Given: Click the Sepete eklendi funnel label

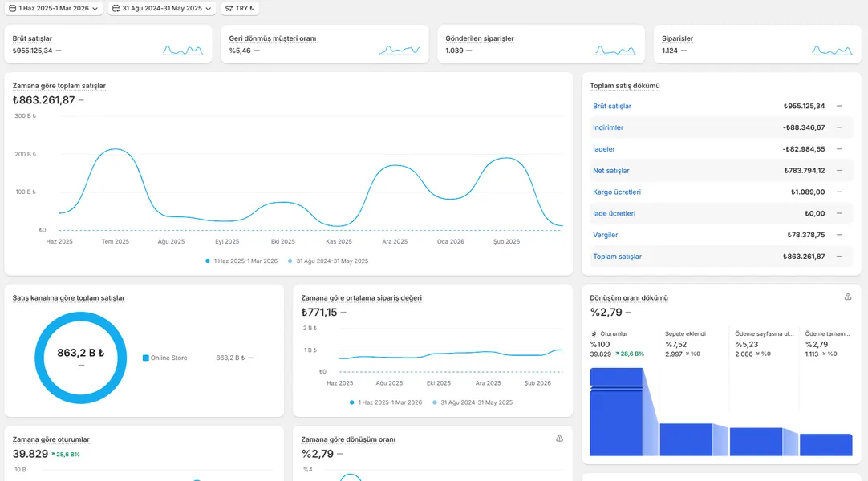Looking at the screenshot, I should coord(685,334).
